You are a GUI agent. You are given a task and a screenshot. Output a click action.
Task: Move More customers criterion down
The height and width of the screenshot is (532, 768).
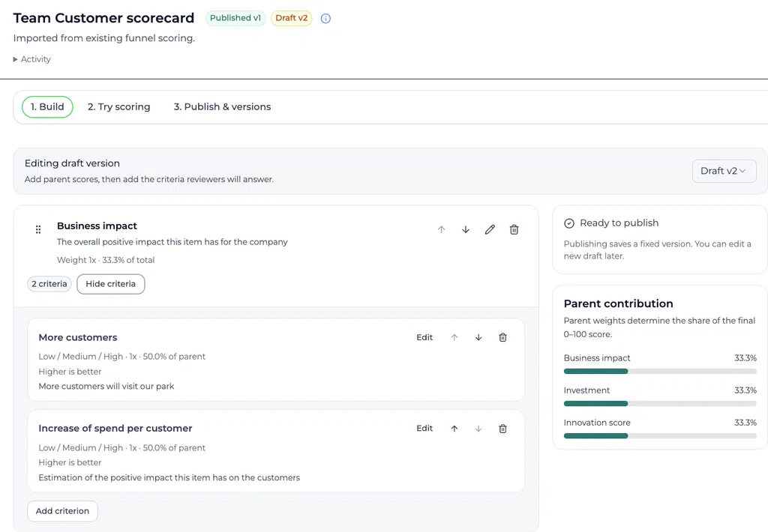point(478,337)
